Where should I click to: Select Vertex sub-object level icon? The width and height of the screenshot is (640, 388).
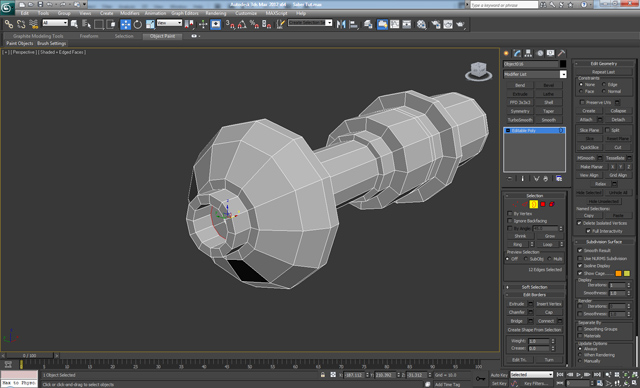click(516, 204)
